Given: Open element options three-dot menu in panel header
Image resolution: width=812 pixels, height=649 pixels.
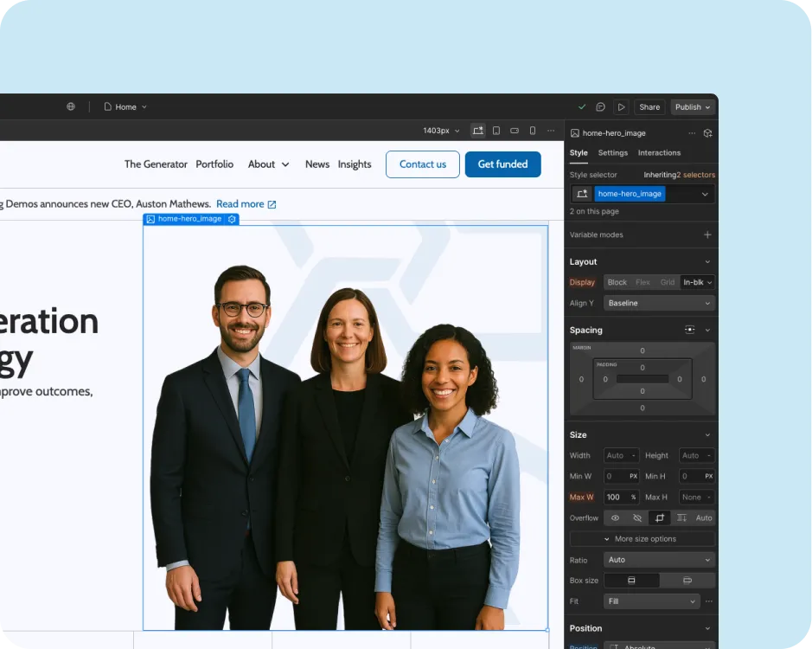Looking at the screenshot, I should tap(692, 133).
